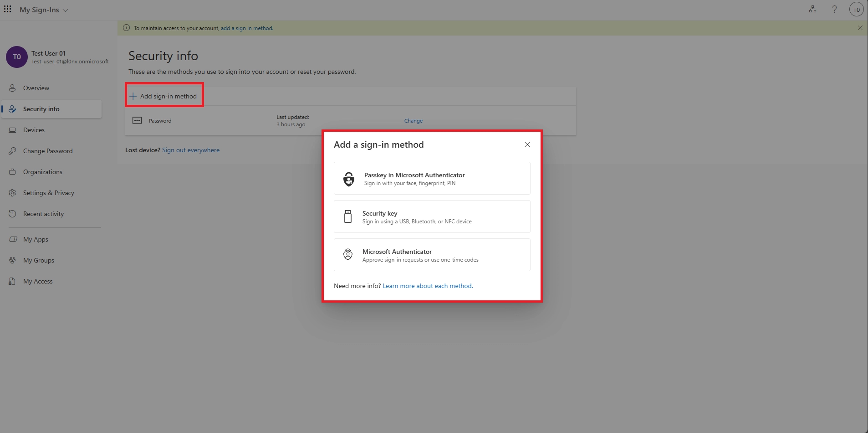Screen dimensions: 868x433
Task: Click the Recent activity clock icon
Action: pos(13,214)
